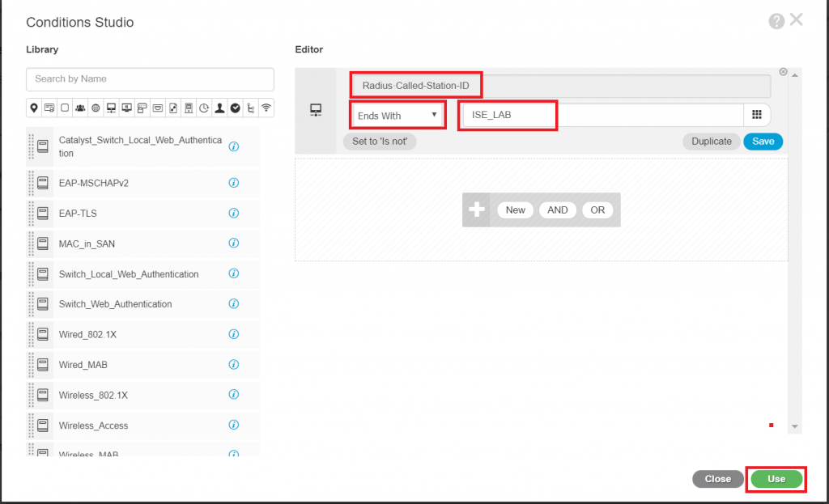Click the help question mark icon
Image resolution: width=829 pixels, height=504 pixels.
pos(776,22)
